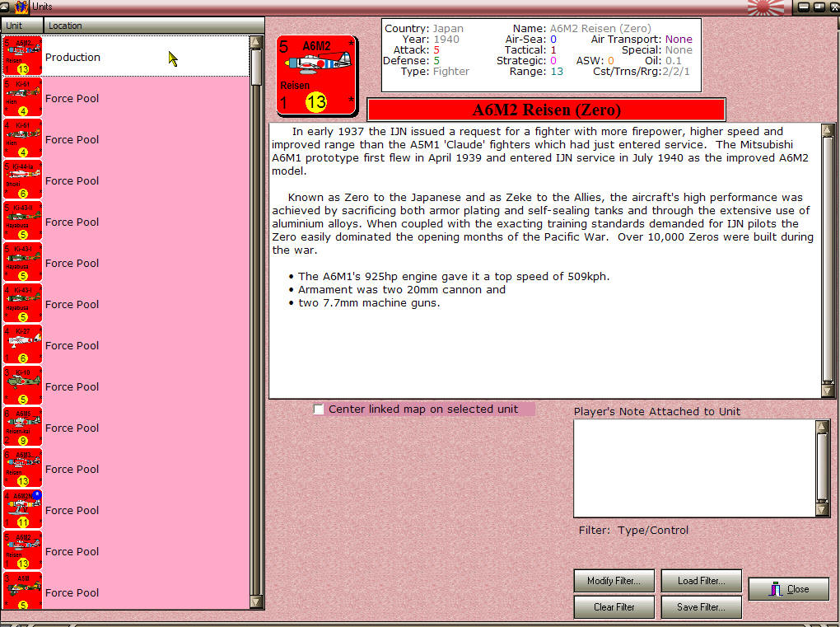Select the A6M5 Reisen-kai unit counter
840x627 pixels.
pyautogui.click(x=22, y=427)
